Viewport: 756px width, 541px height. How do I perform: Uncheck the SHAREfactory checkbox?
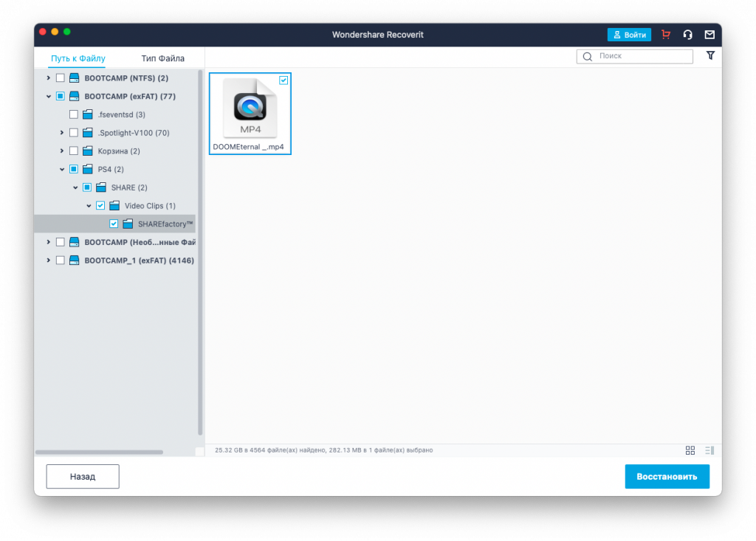coord(114,224)
